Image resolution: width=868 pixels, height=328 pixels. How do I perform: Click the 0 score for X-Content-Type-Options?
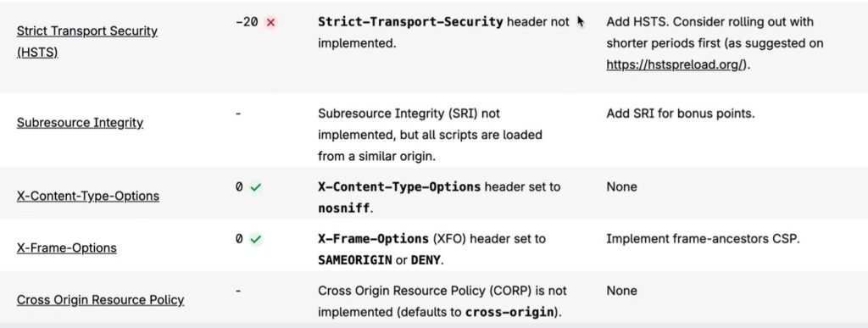coord(239,187)
